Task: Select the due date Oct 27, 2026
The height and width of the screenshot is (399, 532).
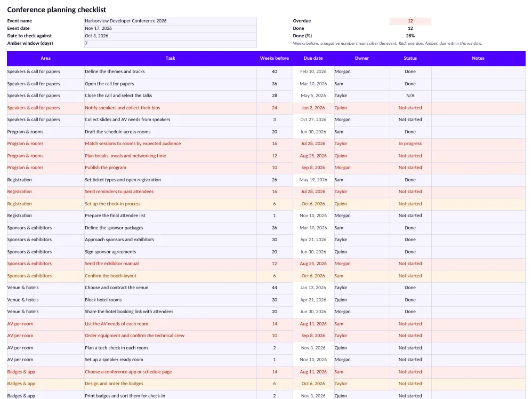Action: click(x=313, y=119)
